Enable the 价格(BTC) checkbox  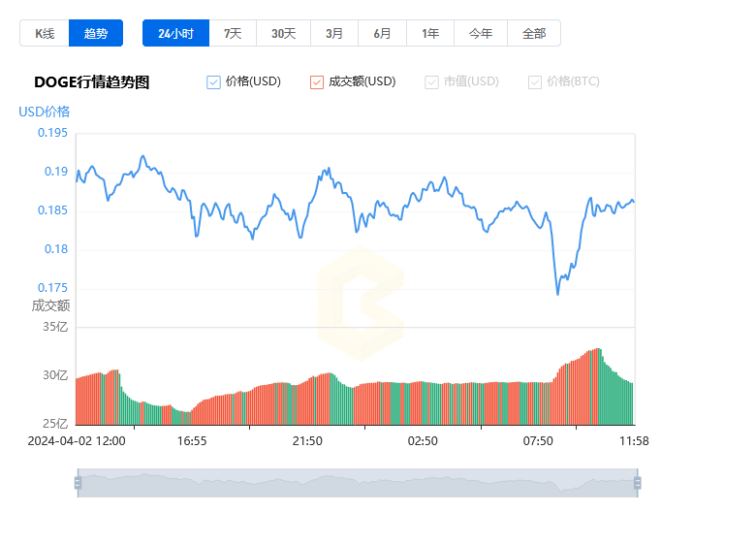tap(535, 82)
